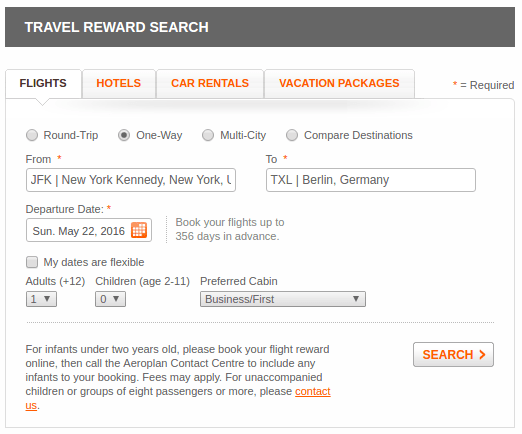This screenshot has width=522, height=434.
Task: Click the Search button arrow chevron
Action: coord(482,354)
